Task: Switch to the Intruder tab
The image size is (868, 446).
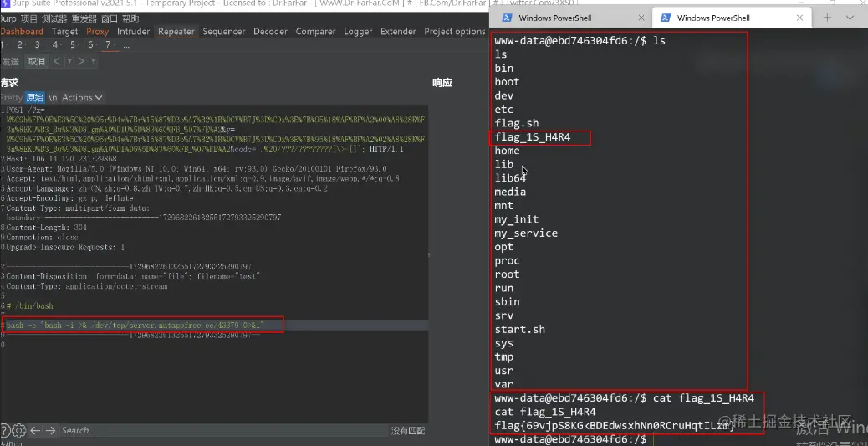Action: [134, 32]
